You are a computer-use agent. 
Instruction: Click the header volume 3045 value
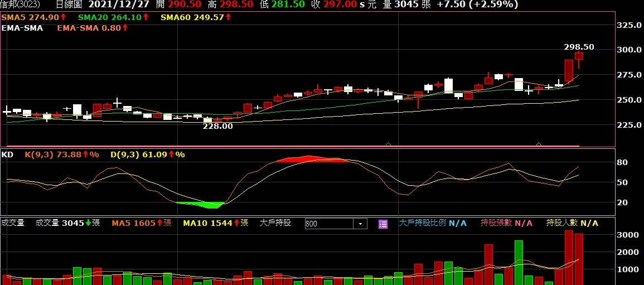tap(406, 4)
